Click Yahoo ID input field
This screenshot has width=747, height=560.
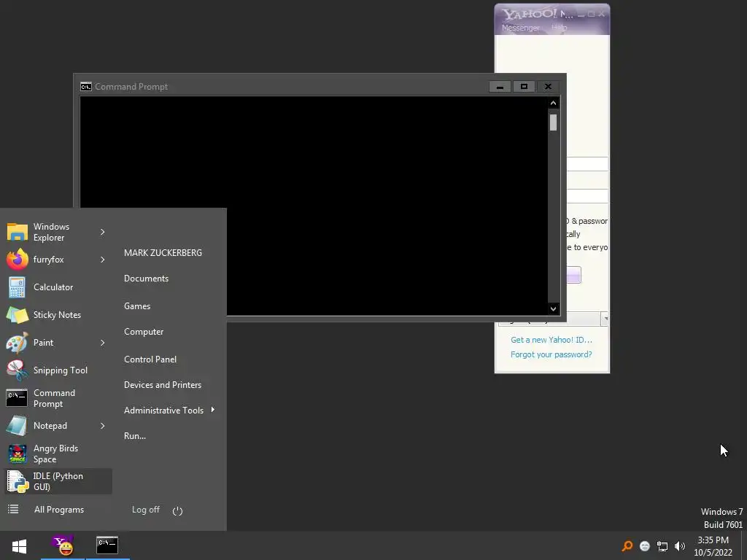[587, 164]
